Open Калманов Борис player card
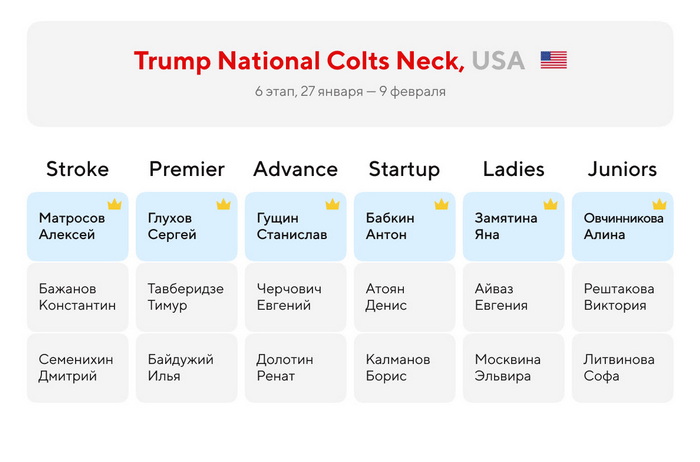Viewport: 700px width, 462px height. coord(404,368)
